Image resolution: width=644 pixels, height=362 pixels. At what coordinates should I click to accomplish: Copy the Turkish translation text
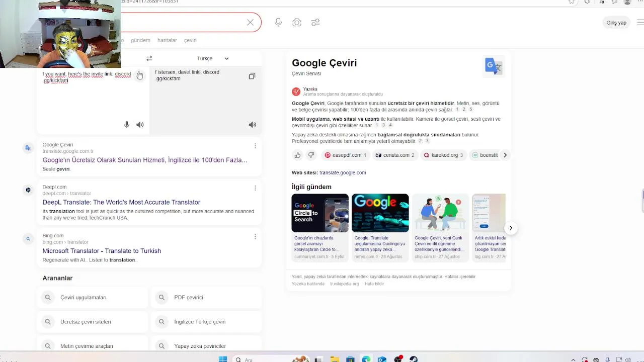(x=252, y=76)
